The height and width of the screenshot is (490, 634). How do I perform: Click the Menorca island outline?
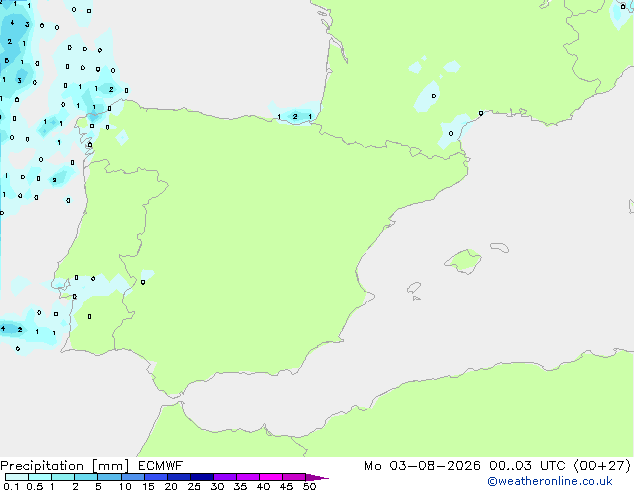(500, 247)
